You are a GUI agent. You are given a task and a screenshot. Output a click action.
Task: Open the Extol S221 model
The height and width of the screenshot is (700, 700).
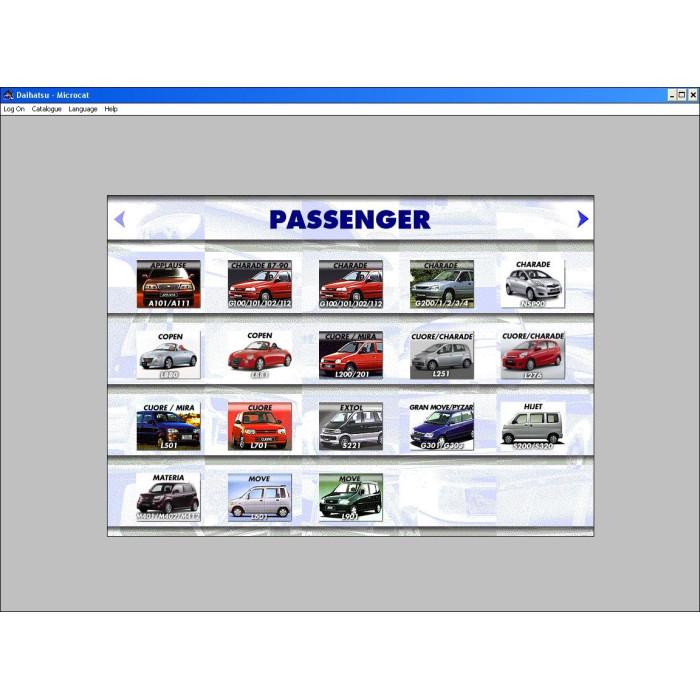click(x=350, y=426)
